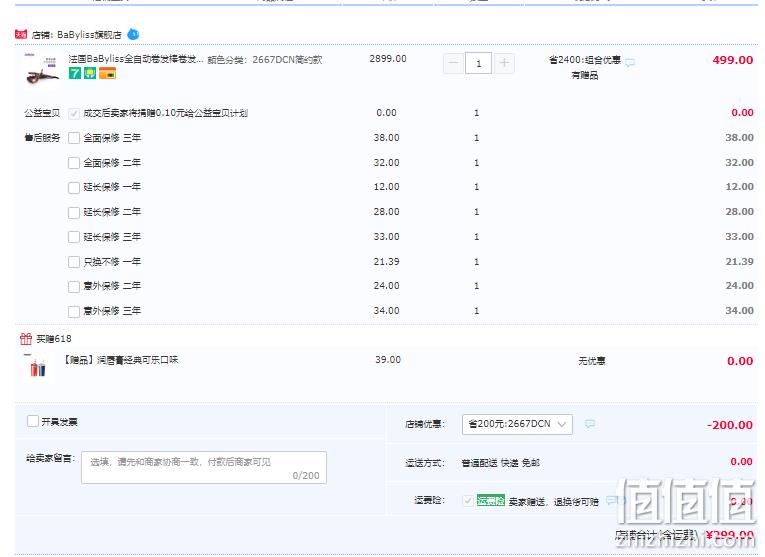Click the 38.00 unit price for 全面保修 三年
765x557 pixels.
point(386,138)
